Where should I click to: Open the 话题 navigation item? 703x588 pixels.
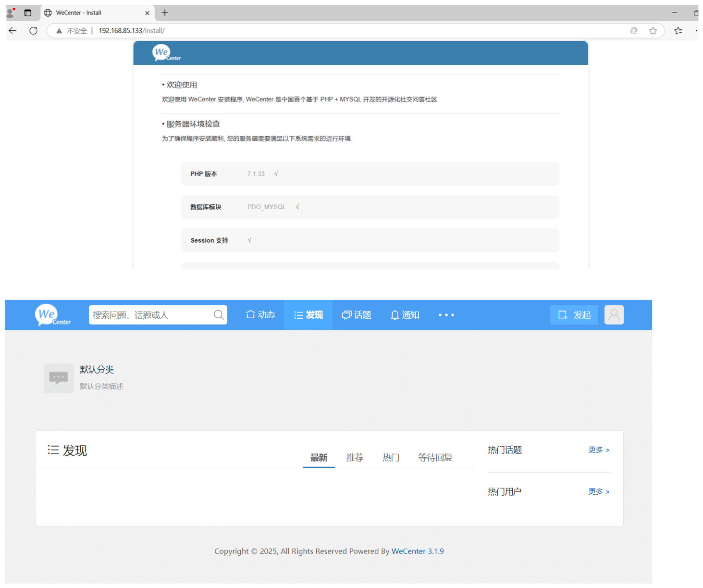(356, 315)
